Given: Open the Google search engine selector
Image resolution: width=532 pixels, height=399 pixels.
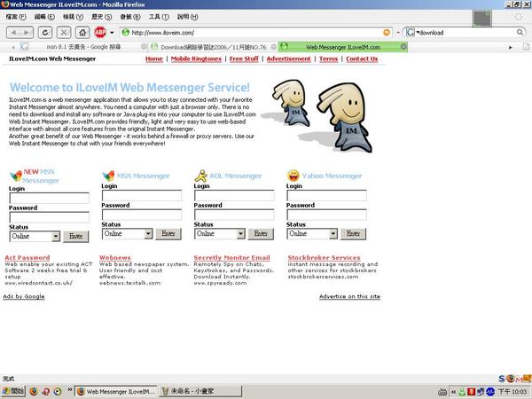Looking at the screenshot, I should coord(411,33).
